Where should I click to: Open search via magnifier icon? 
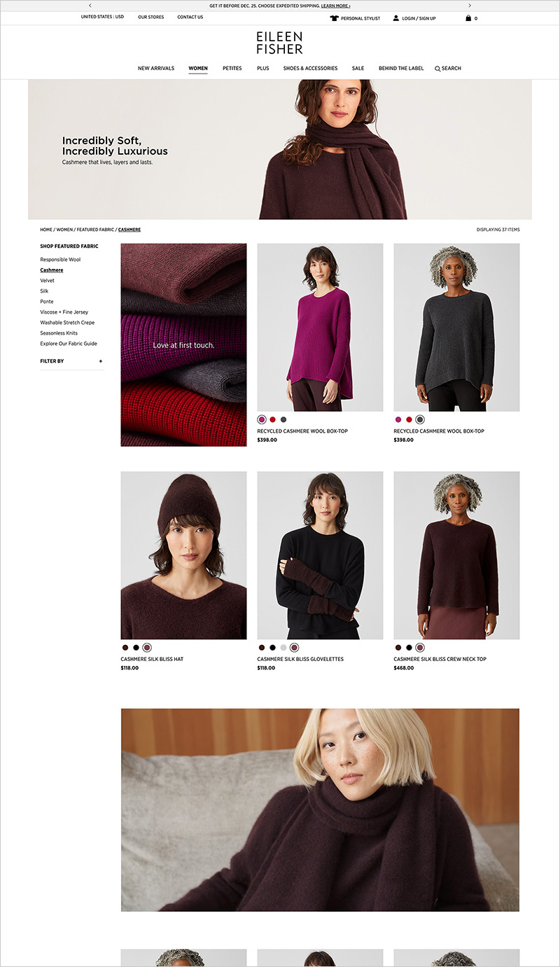pyautogui.click(x=437, y=69)
